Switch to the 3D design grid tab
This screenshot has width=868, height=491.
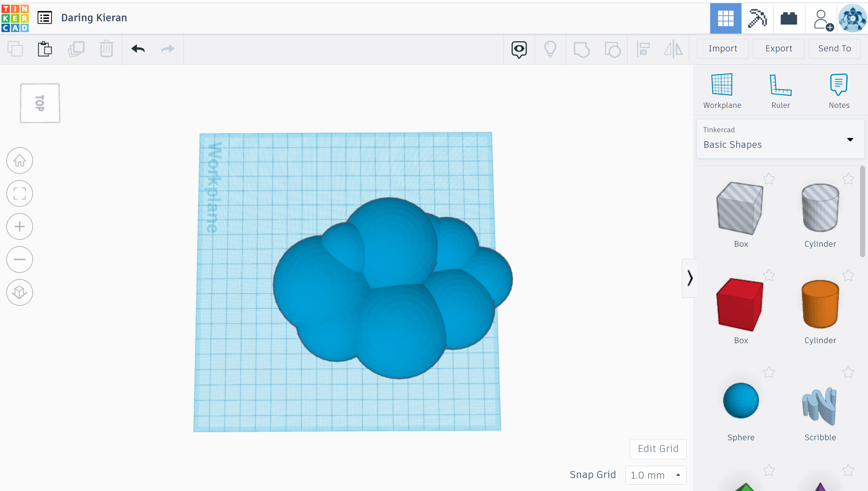coord(725,18)
